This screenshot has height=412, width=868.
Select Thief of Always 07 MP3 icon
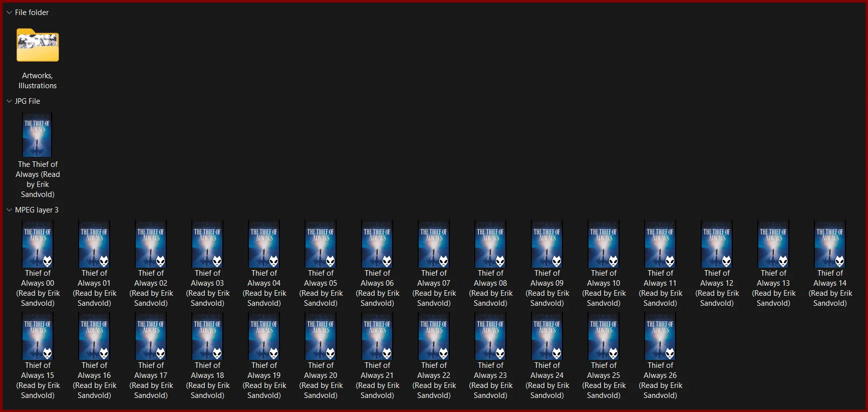coord(434,244)
